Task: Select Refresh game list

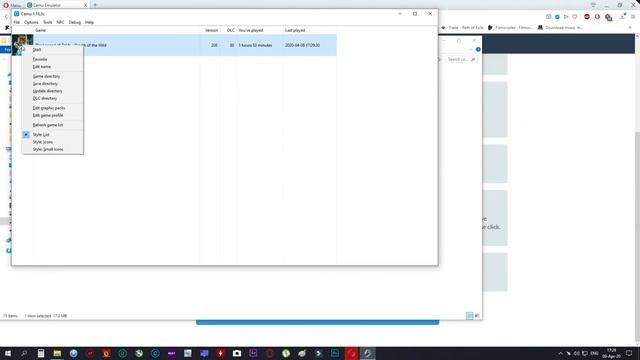Action: [53, 125]
